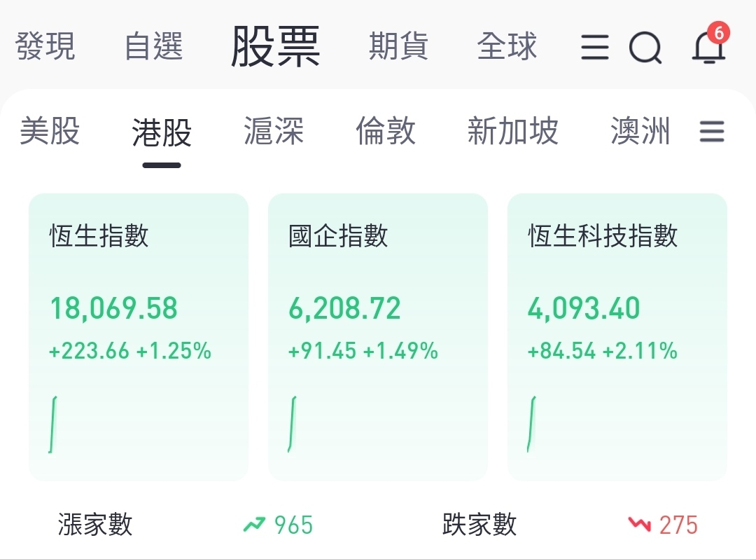Viewport: 756px width, 559px height.
Task: Tap the 漲家數 count 965
Action: pyautogui.click(x=293, y=525)
